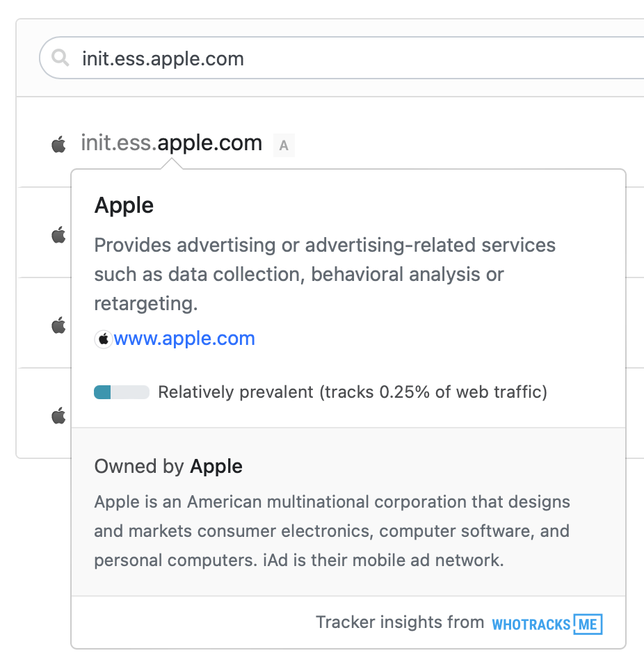Viewport: 644px width, 669px height.
Task: Click the tracker prevalence bar indicator
Action: pos(122,392)
